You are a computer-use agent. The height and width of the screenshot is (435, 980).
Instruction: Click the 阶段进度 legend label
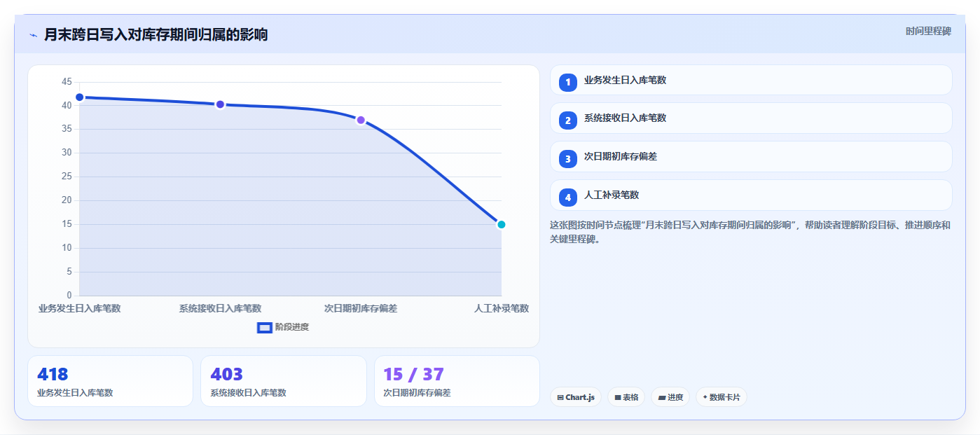(292, 327)
